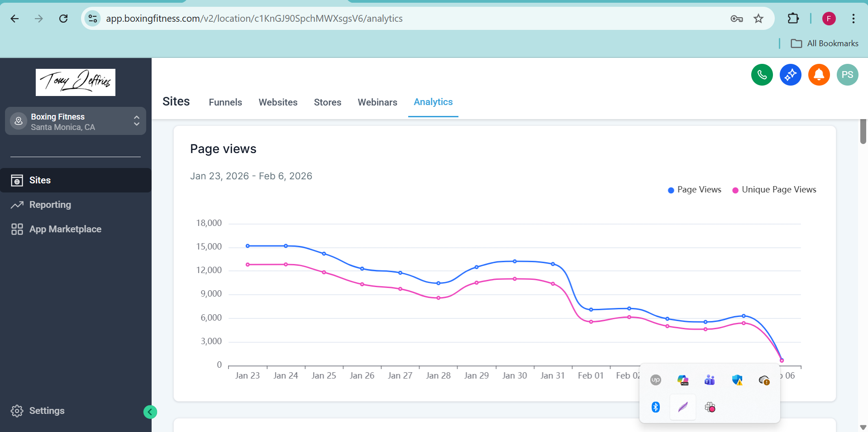The image size is (868, 432).
Task: Open the blue AI sparkle assistant icon
Action: pos(790,75)
